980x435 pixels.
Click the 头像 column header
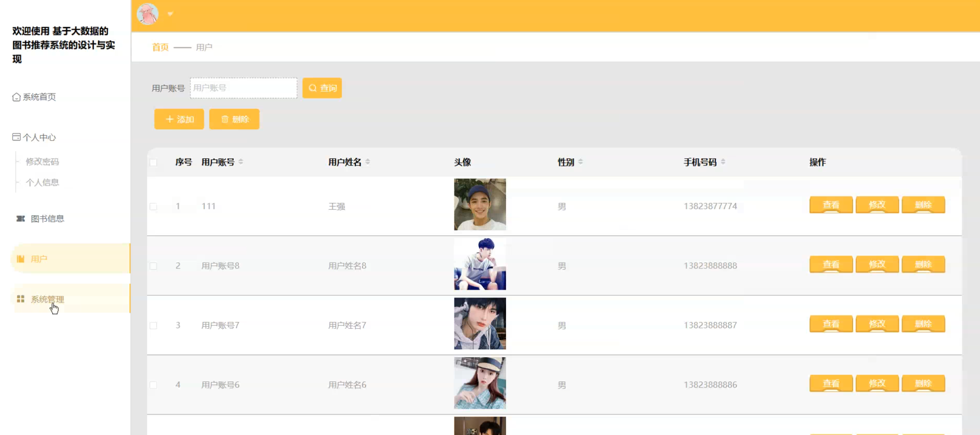[x=462, y=162]
